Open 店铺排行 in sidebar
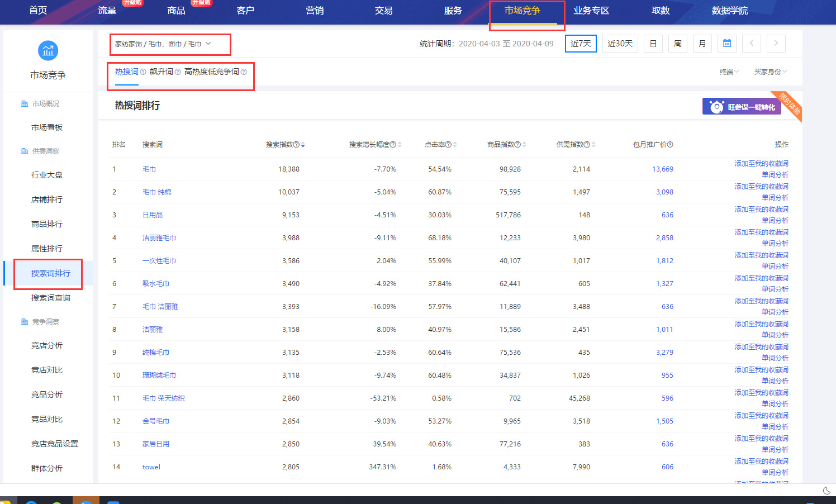This screenshot has width=836, height=504. point(47,199)
